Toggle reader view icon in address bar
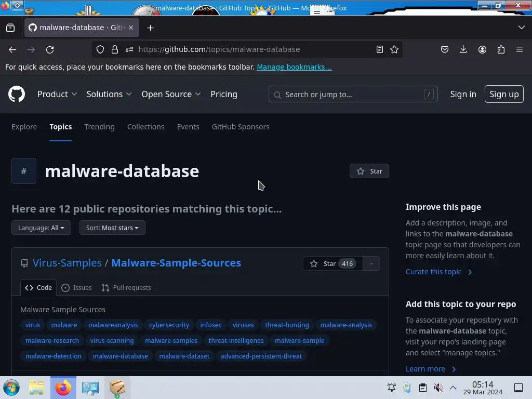532x399 pixels. tap(380, 49)
